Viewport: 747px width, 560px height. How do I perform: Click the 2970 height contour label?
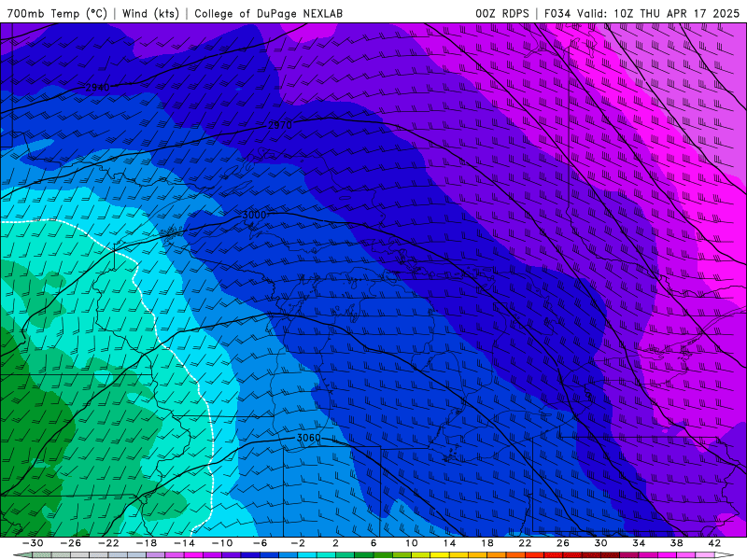[x=279, y=125]
